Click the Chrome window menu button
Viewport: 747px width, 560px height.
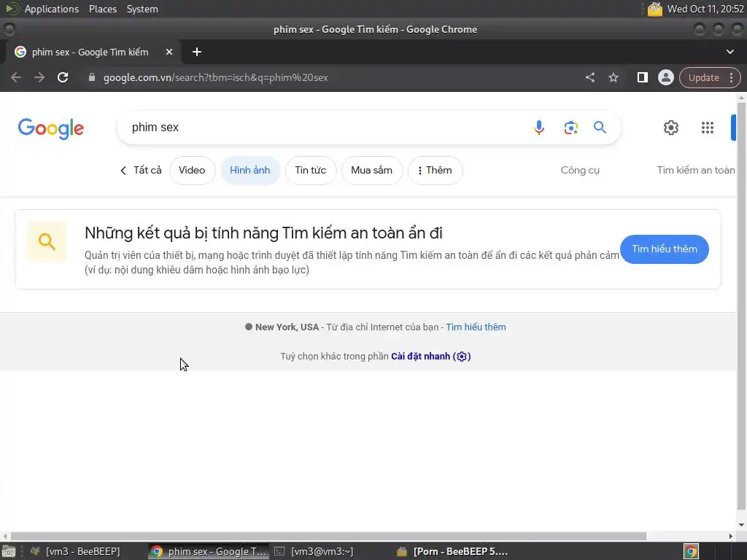[x=9, y=29]
